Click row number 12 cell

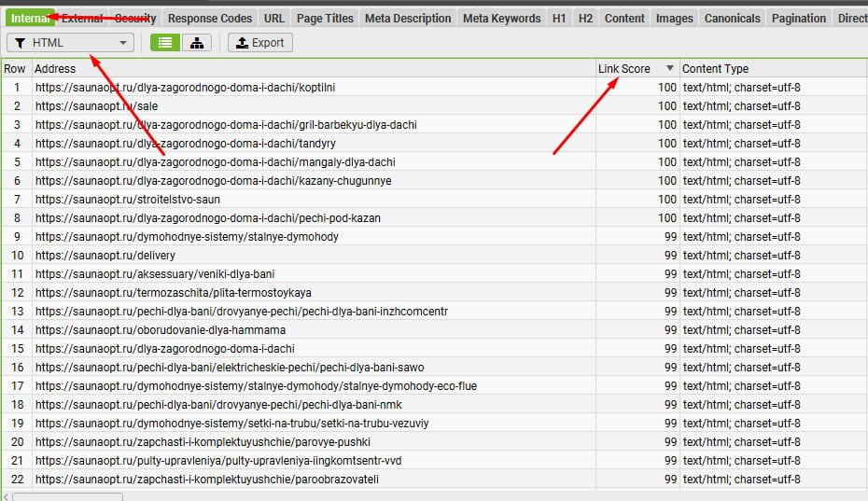tap(17, 293)
